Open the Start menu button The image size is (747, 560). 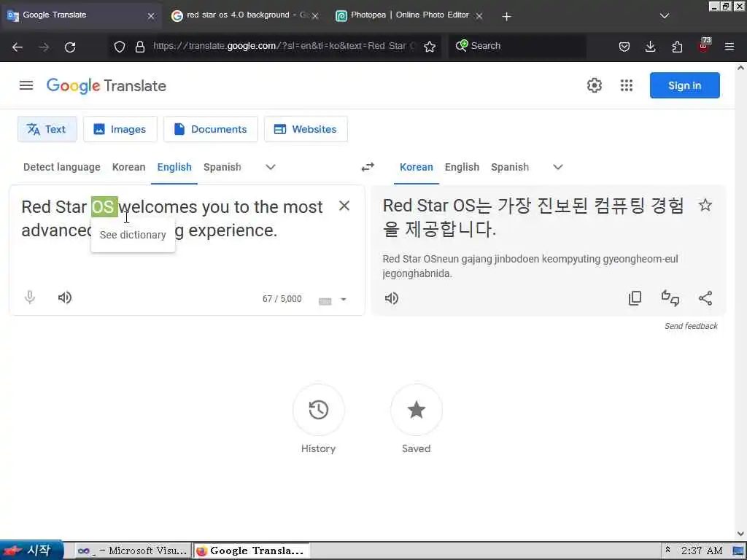pos(31,551)
